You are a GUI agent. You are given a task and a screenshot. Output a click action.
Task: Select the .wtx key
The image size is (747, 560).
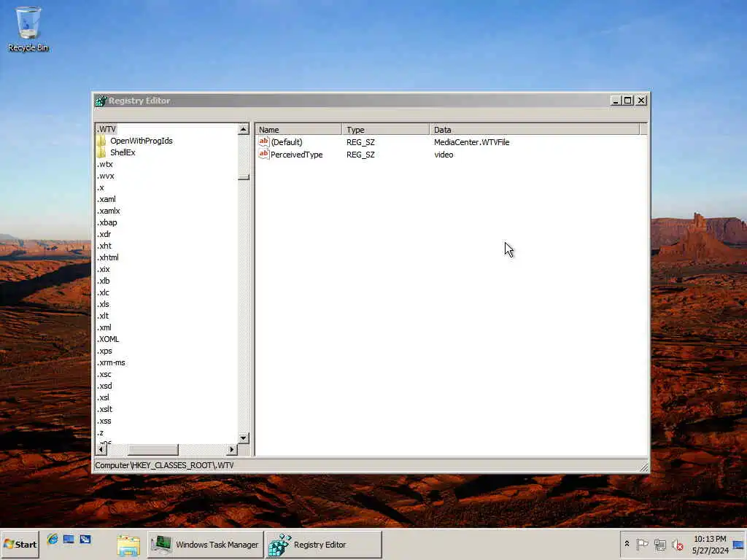(x=105, y=164)
